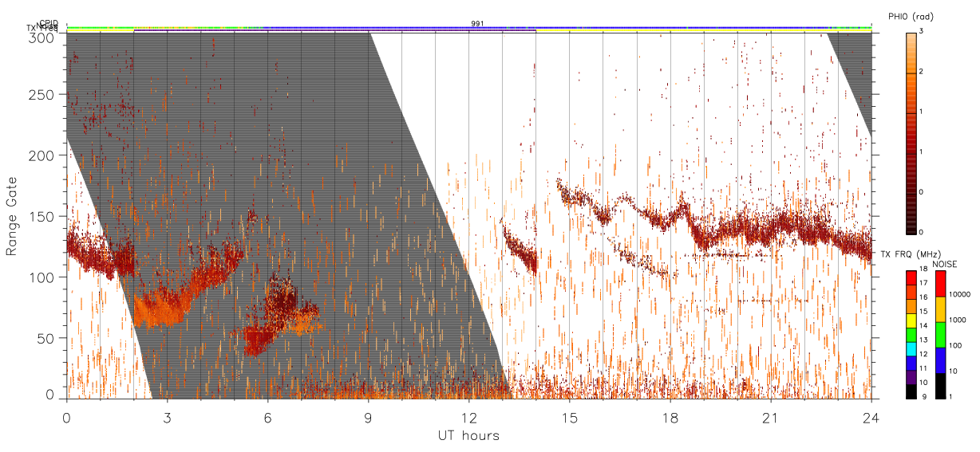980x452 pixels.
Task: Pick the black bottom swatch of the NOISE colorbar
Action: coord(941,384)
